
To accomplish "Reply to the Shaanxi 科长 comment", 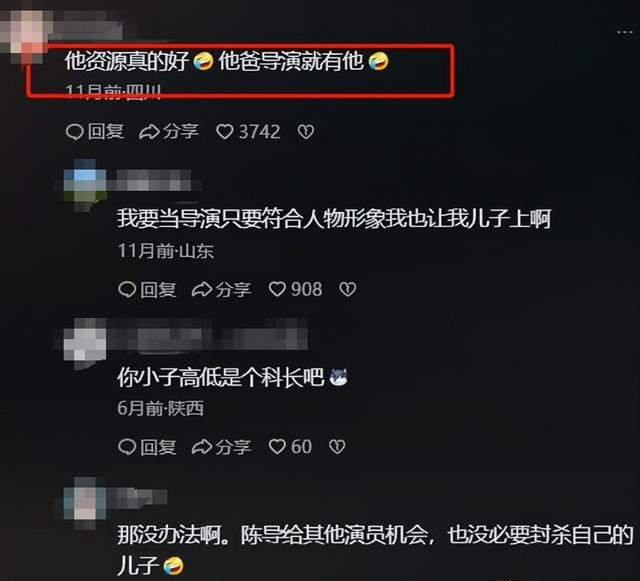I will [147, 447].
